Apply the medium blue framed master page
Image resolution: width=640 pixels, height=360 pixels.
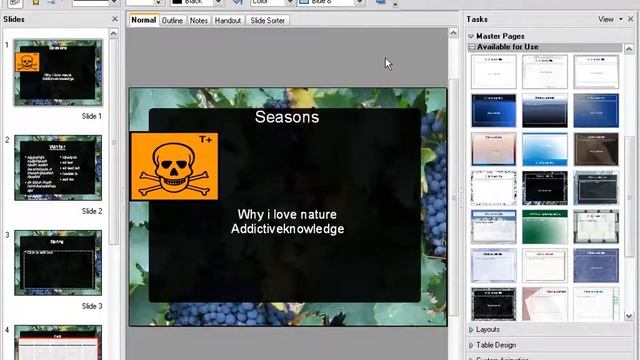click(x=596, y=111)
